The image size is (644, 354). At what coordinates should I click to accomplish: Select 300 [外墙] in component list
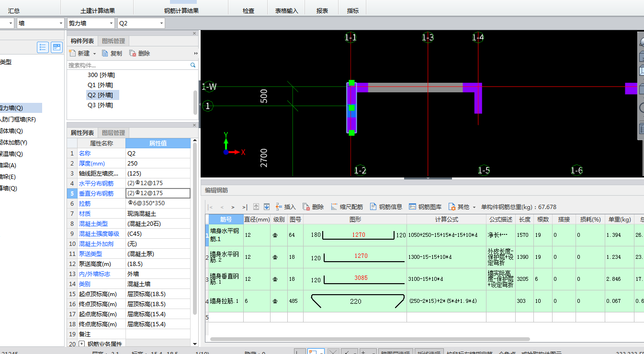[x=101, y=75]
